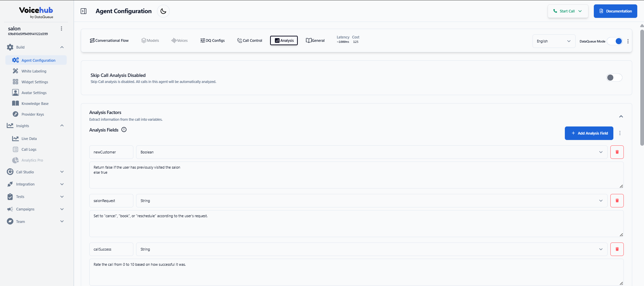Viewport: 644px width, 286px height.
Task: Click the Add Analysis Field button
Action: point(589,133)
